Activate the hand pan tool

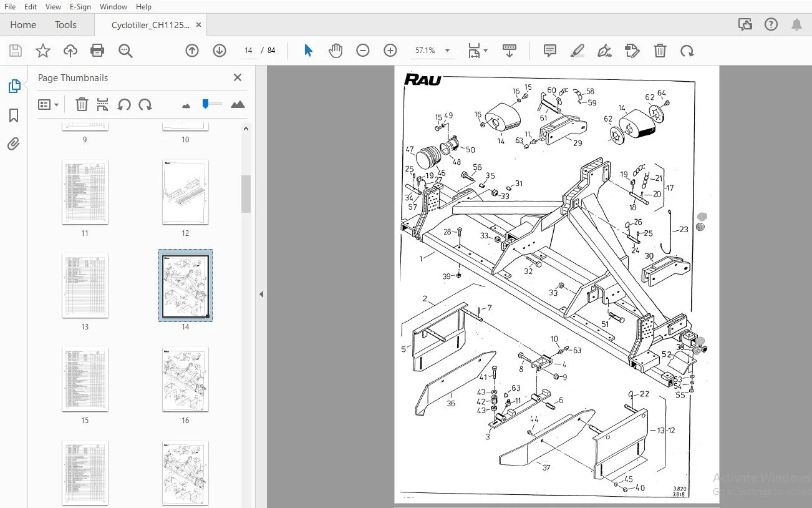pyautogui.click(x=336, y=51)
